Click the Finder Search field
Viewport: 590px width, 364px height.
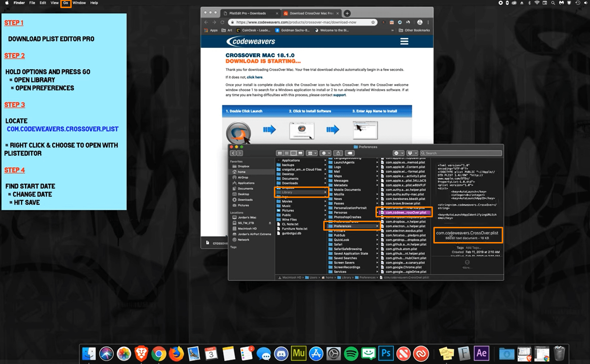click(x=460, y=153)
